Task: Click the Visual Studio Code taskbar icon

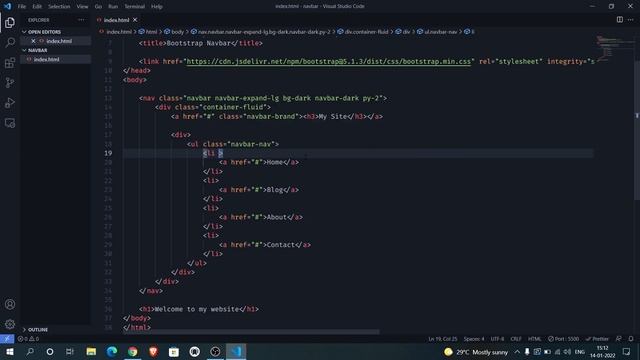Action: tap(236, 351)
